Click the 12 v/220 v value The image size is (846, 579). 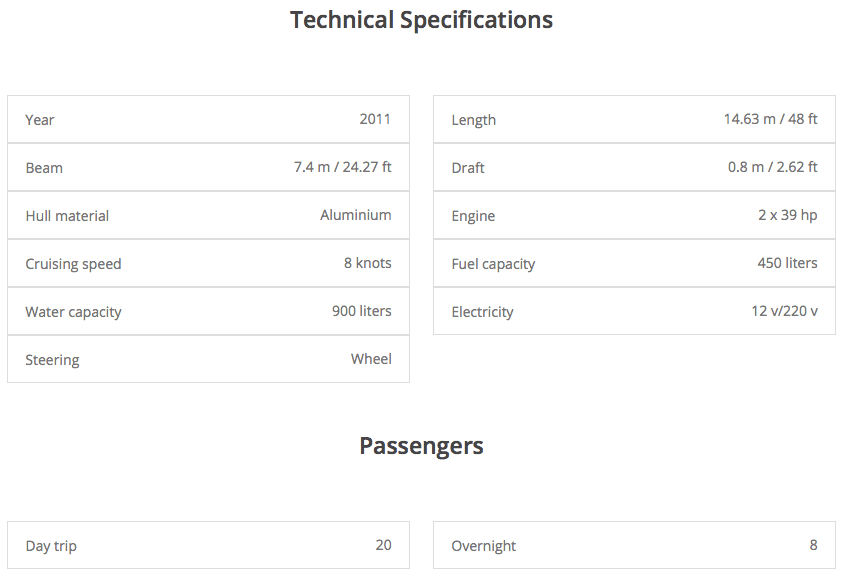click(784, 311)
